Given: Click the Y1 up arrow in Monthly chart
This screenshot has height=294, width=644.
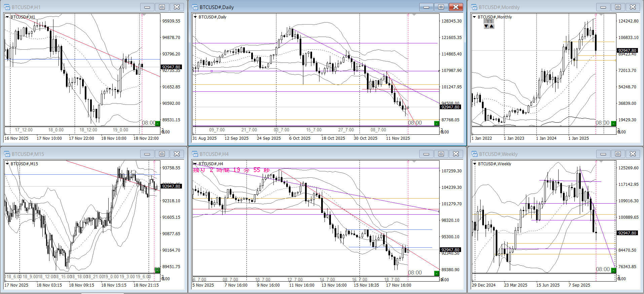Looking at the screenshot, I should coord(492,26).
